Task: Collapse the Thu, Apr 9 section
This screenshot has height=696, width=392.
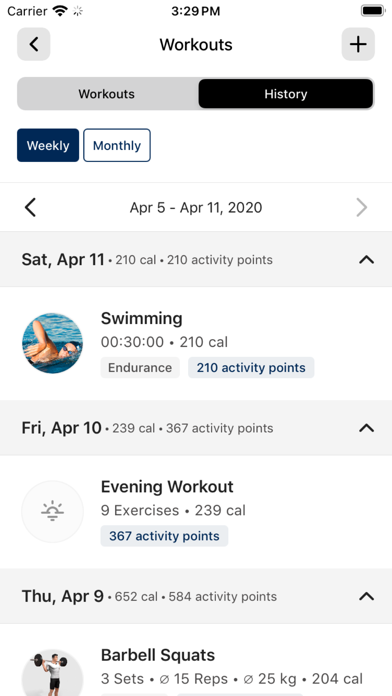Action: tap(366, 596)
